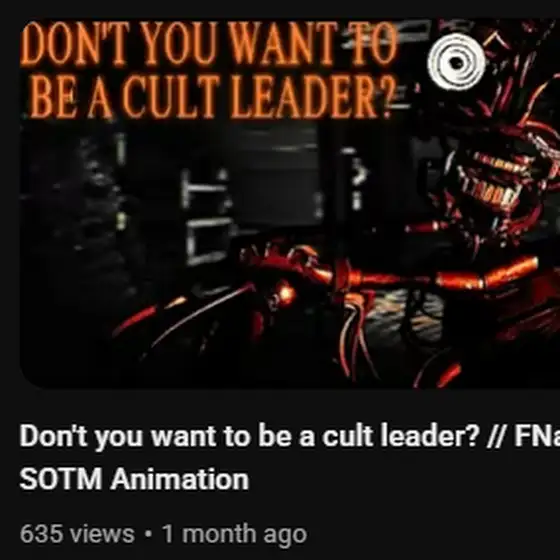Click the "1 month ago" upload date
The image size is (560, 560).
tap(234, 535)
